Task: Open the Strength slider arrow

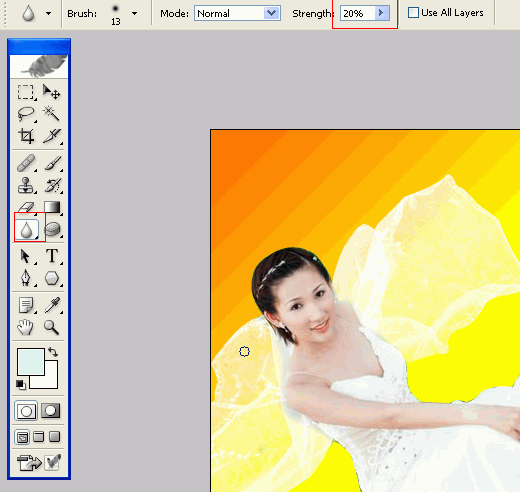Action: click(x=381, y=13)
